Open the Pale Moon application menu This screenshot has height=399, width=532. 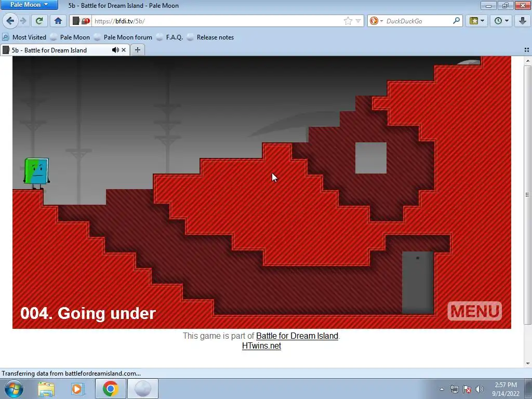(x=29, y=5)
